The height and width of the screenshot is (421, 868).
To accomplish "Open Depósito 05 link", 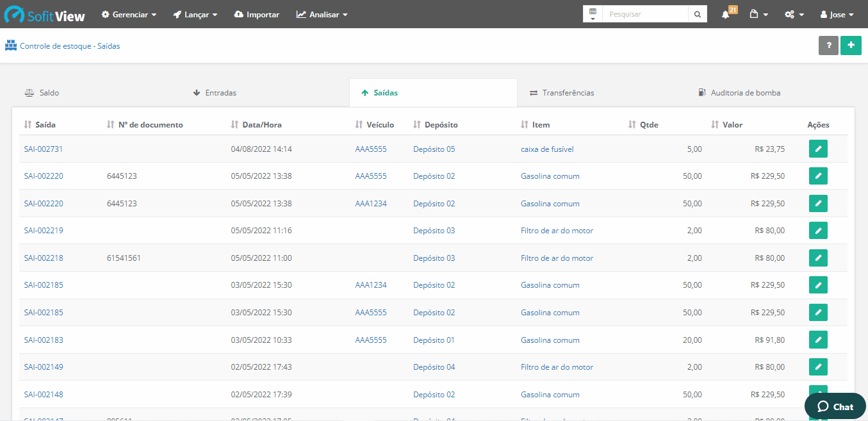I will coord(434,149).
